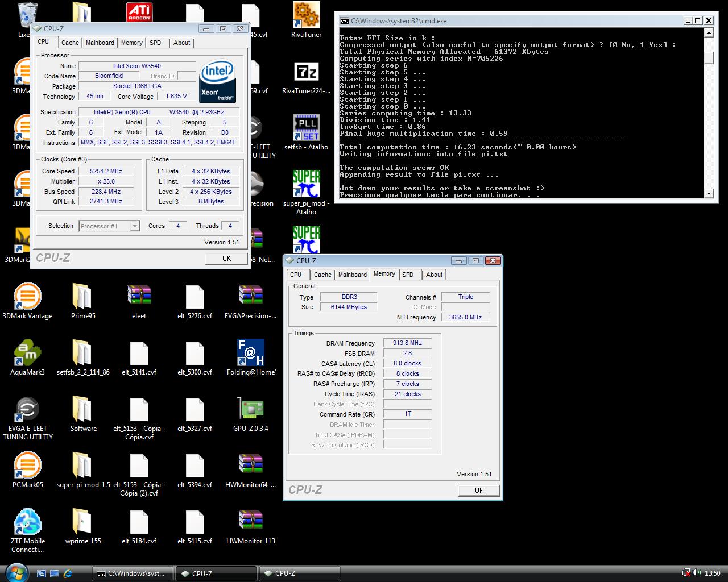The width and height of the screenshot is (728, 582).
Task: Click cmd window scrollbar down arrow
Action: click(709, 194)
